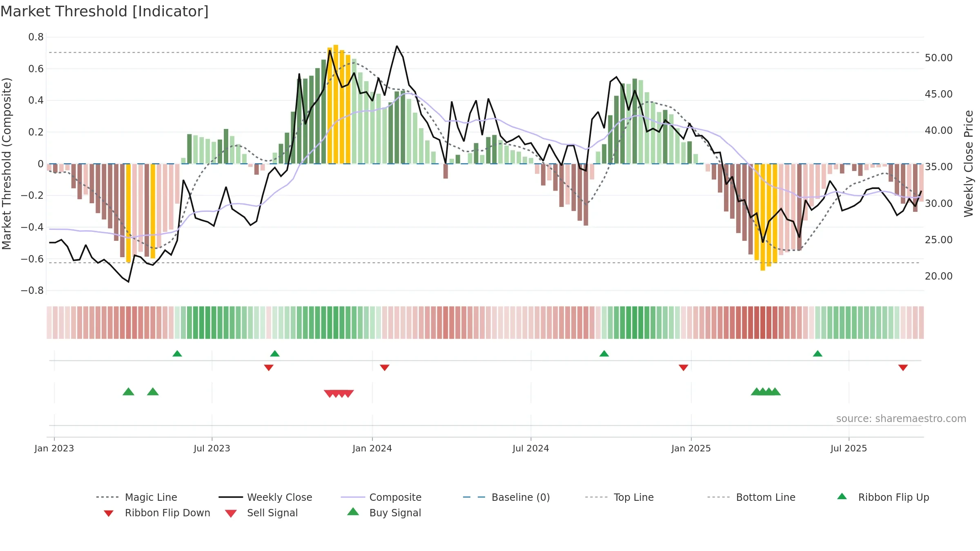
Task: Click the Ribbon Flip Up marker in May 2025
Action: [817, 353]
